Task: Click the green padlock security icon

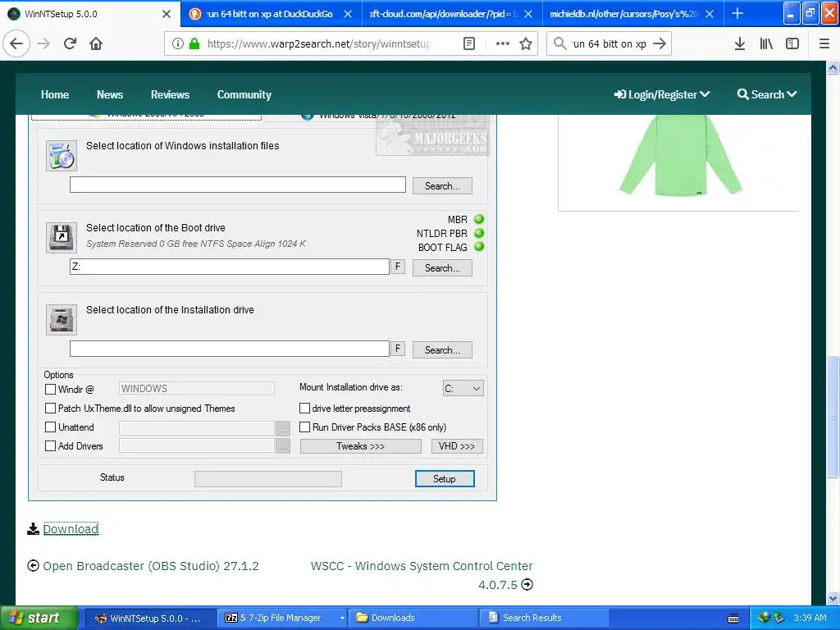Action: (x=194, y=43)
